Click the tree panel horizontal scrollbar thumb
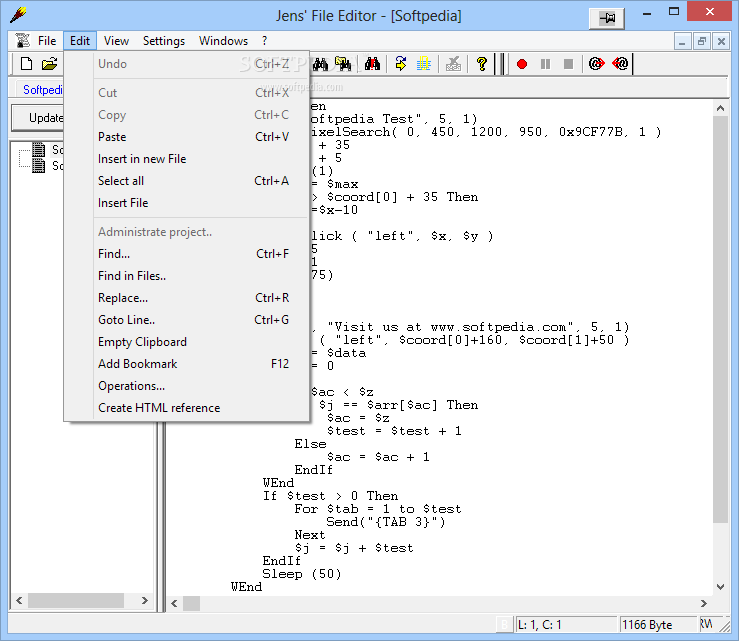 [76, 600]
